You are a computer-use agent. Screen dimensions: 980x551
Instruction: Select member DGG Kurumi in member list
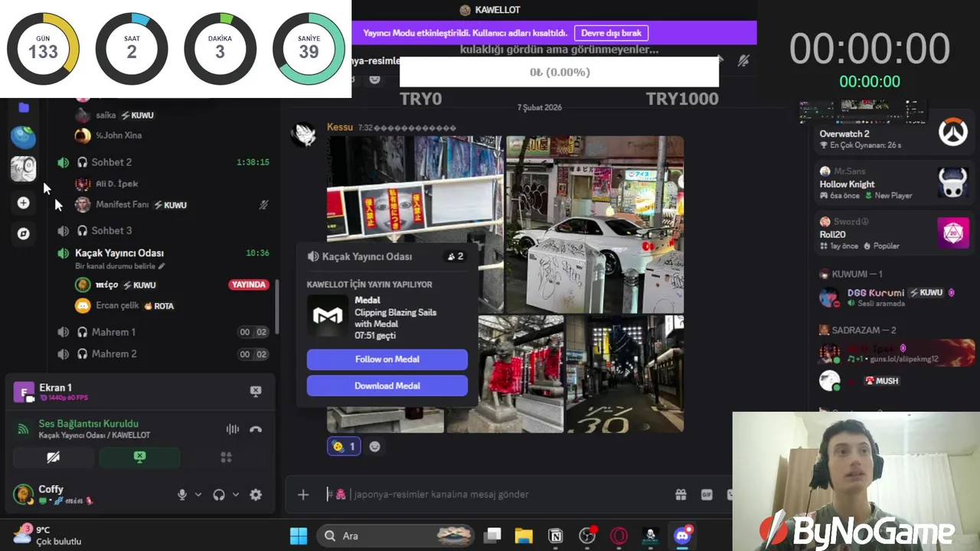pos(893,297)
